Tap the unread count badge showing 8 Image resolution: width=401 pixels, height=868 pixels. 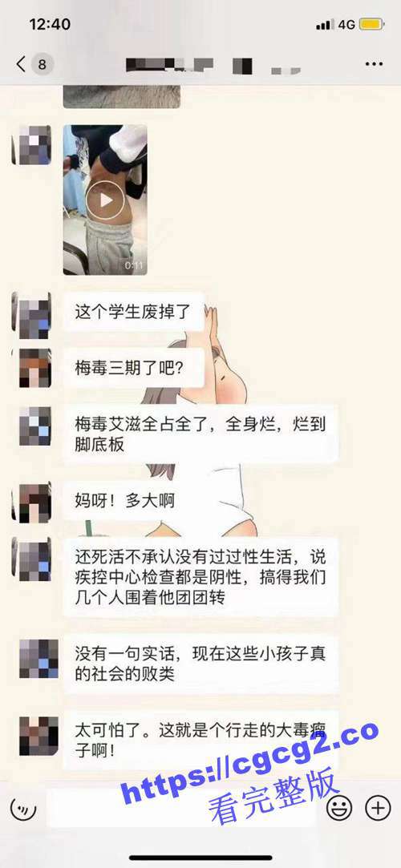pyautogui.click(x=42, y=64)
